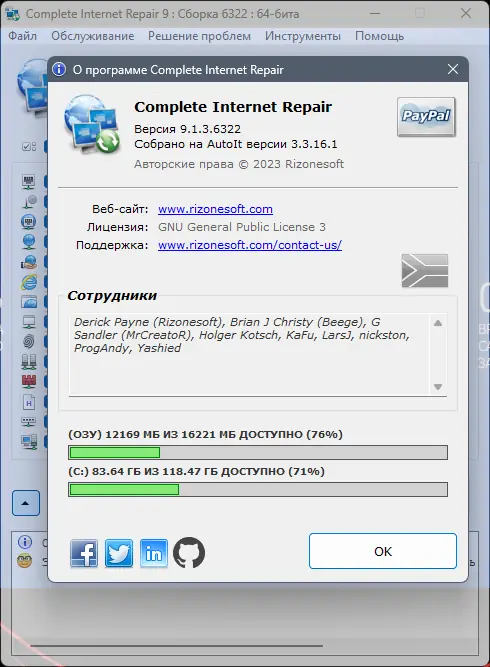Open the Facebook social icon
Image resolution: width=490 pixels, height=667 pixels.
click(x=84, y=553)
